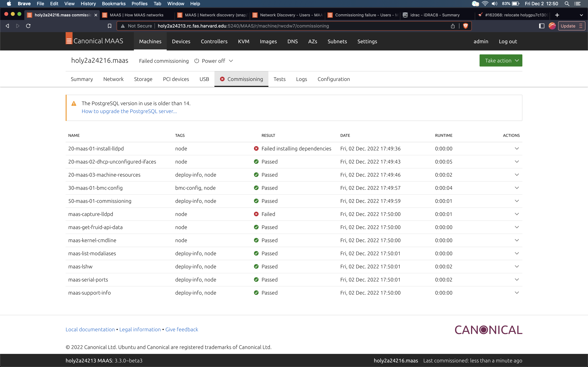Open the Take action dropdown
The width and height of the screenshot is (588, 367).
coord(501,61)
